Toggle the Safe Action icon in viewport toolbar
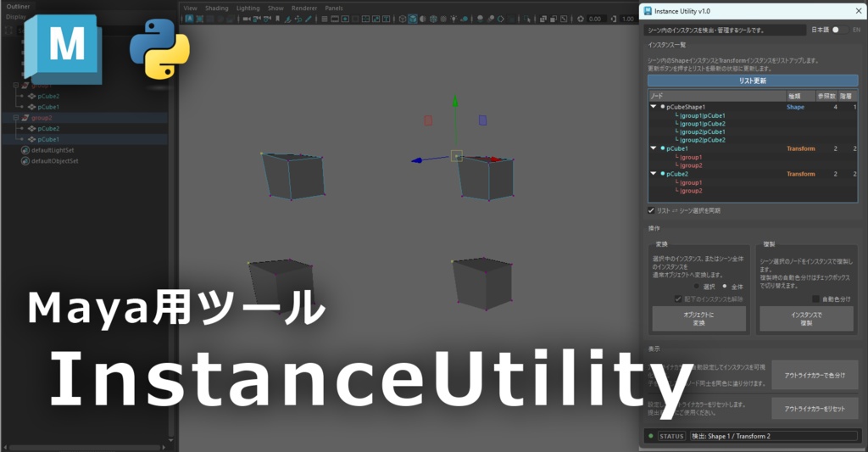The width and height of the screenshot is (868, 452). pos(376,19)
